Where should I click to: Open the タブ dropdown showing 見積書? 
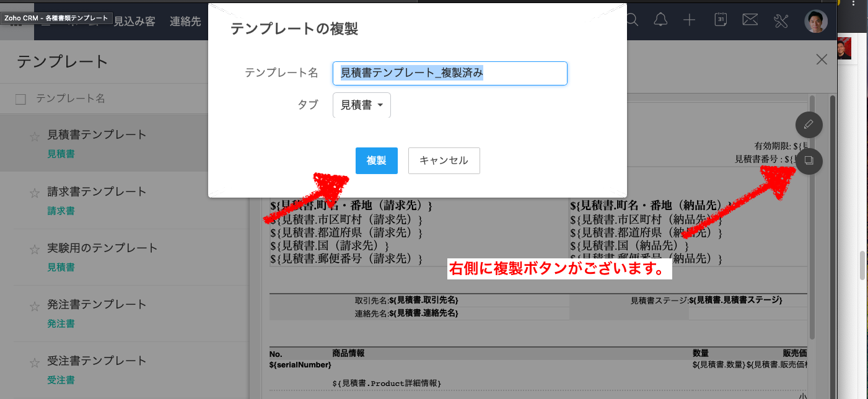pos(361,105)
